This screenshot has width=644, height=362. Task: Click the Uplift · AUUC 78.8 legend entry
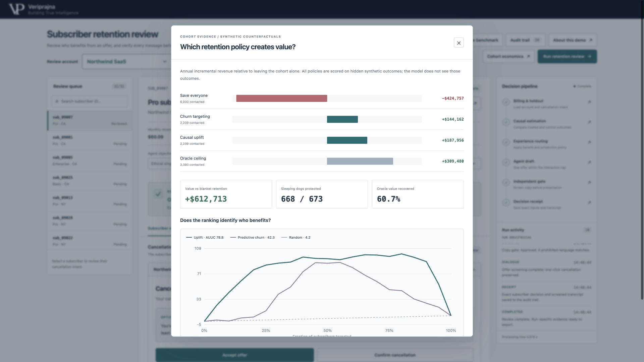tap(205, 237)
